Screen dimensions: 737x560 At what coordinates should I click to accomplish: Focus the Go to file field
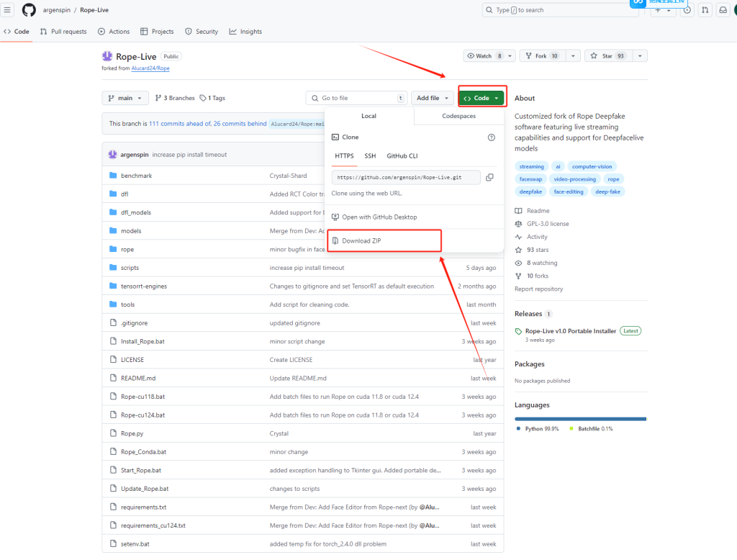point(356,98)
